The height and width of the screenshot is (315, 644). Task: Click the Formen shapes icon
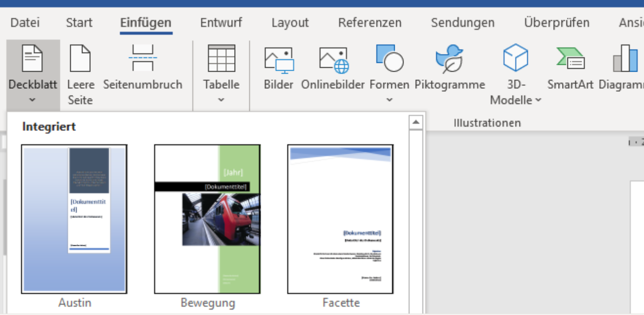(389, 58)
